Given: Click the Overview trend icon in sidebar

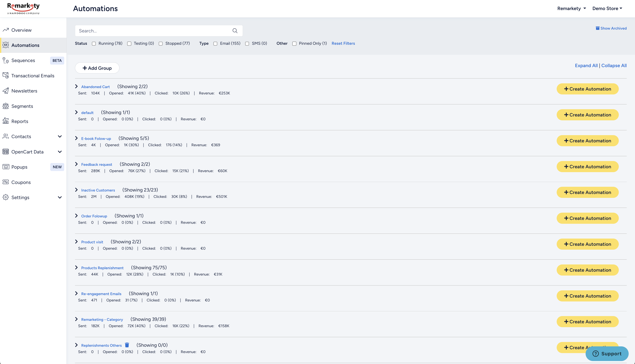Looking at the screenshot, I should [x=5, y=30].
